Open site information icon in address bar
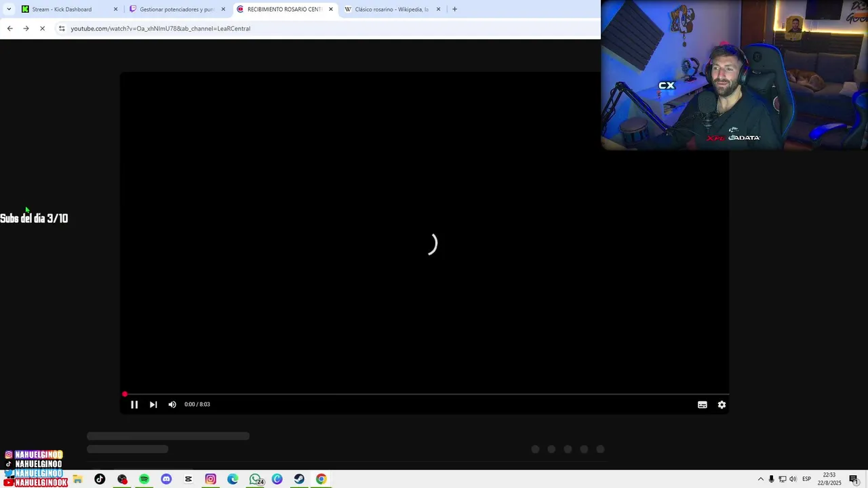The image size is (868, 488). [62, 28]
